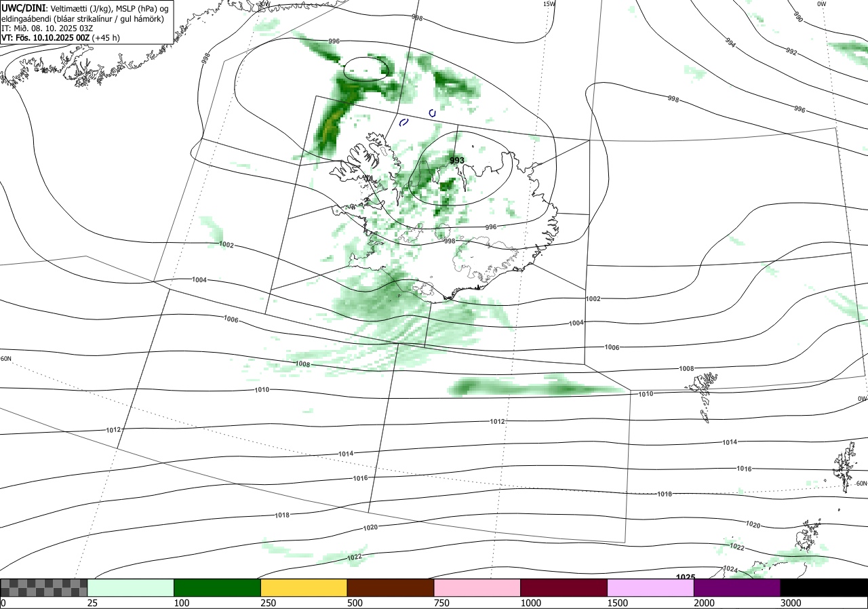Select the pink 750–1000 legend swatch

pyautogui.click(x=477, y=587)
